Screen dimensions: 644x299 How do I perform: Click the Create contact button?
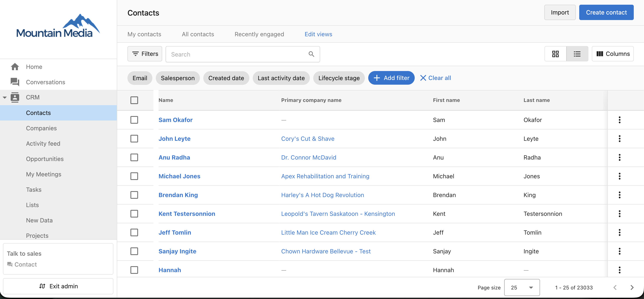(606, 13)
